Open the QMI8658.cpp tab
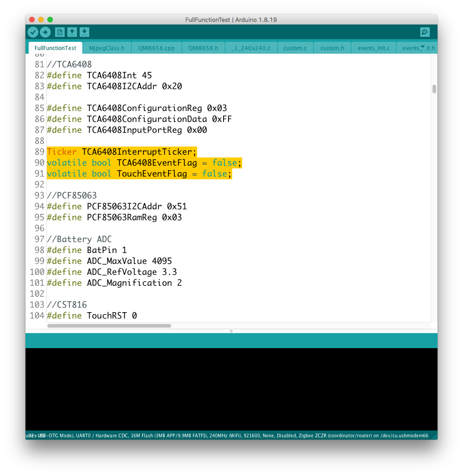 point(156,48)
